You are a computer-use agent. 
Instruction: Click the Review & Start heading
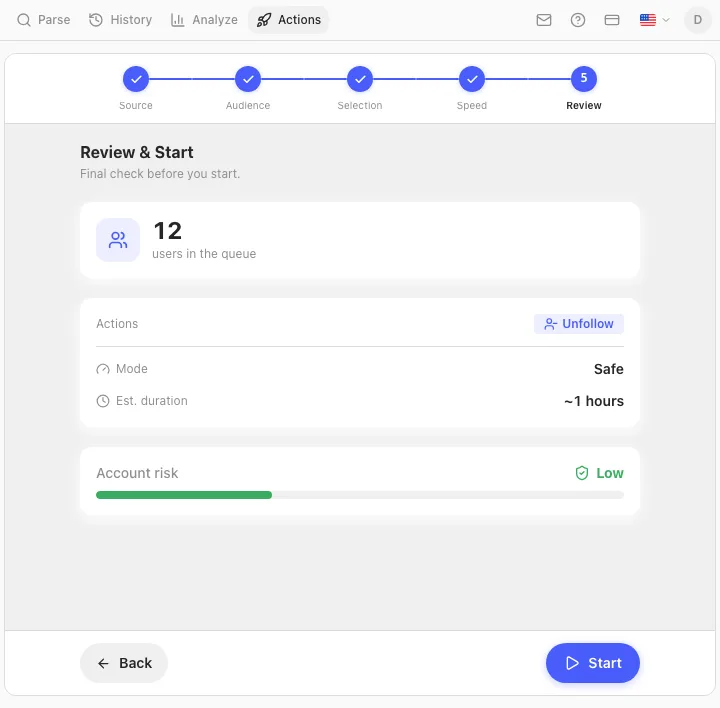(x=137, y=152)
